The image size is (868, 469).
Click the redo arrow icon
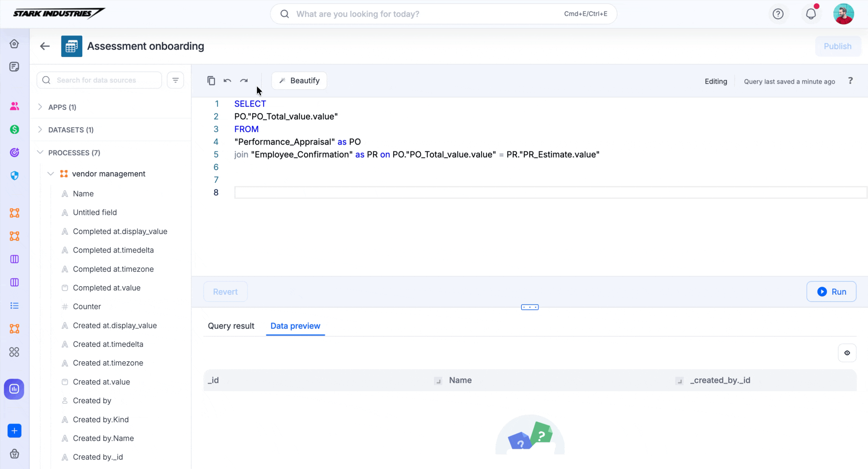tap(244, 81)
